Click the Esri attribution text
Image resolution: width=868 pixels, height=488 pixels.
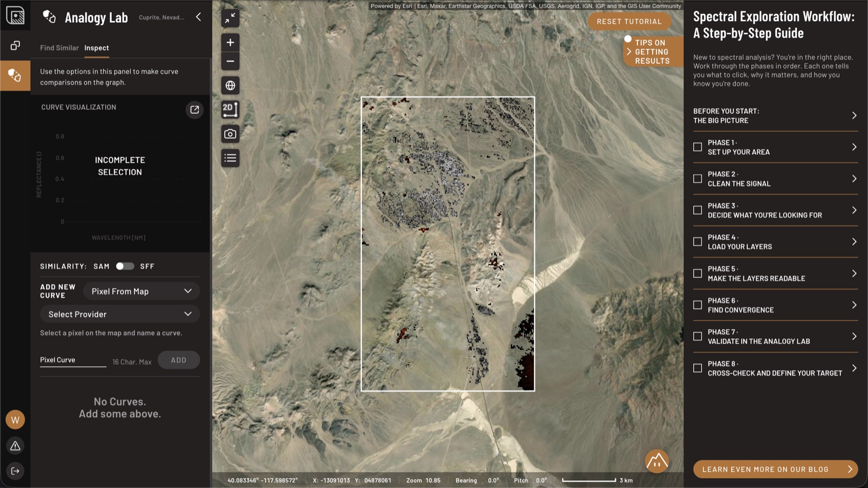[526, 6]
